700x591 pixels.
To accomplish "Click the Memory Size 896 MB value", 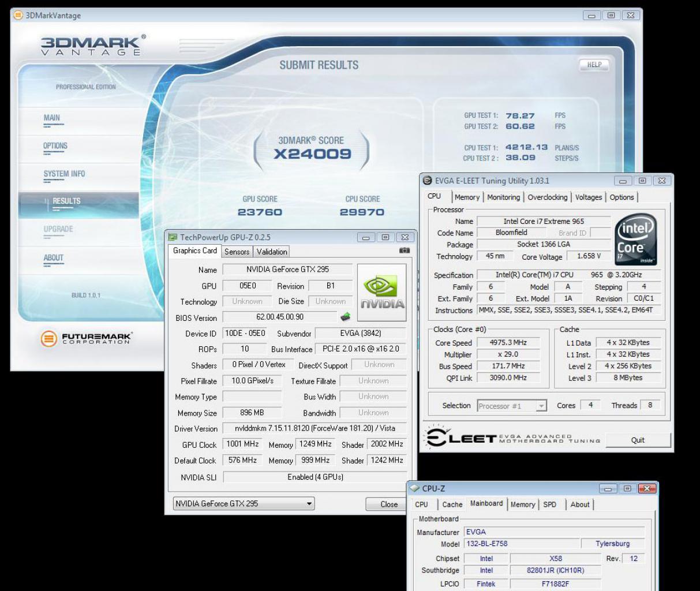I will coord(252,413).
